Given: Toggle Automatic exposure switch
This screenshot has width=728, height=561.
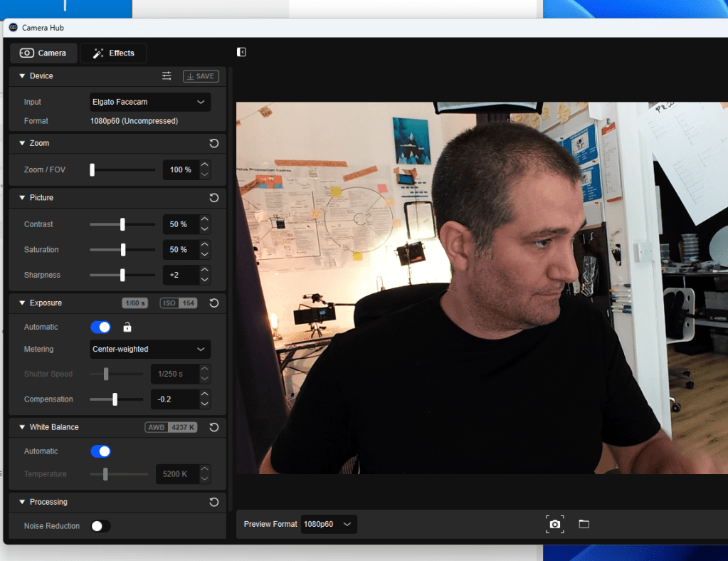Looking at the screenshot, I should (101, 327).
